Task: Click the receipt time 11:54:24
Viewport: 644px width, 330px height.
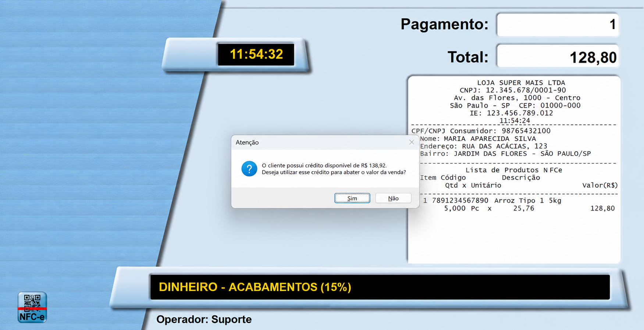Action: click(515, 121)
